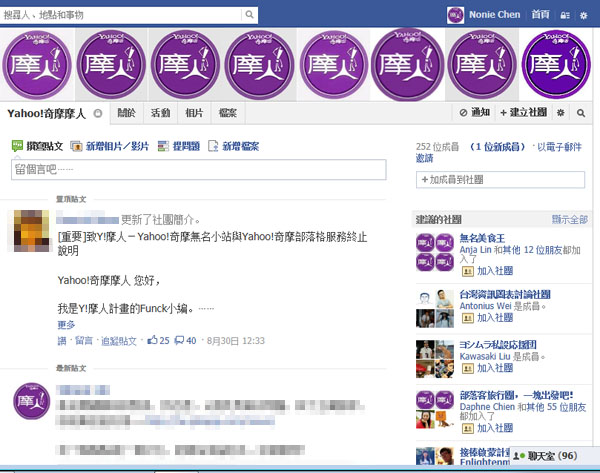Open 部落客旅行團，一塊出發吧! group title
Viewport: 600px width, 473px height.
pyautogui.click(x=516, y=395)
